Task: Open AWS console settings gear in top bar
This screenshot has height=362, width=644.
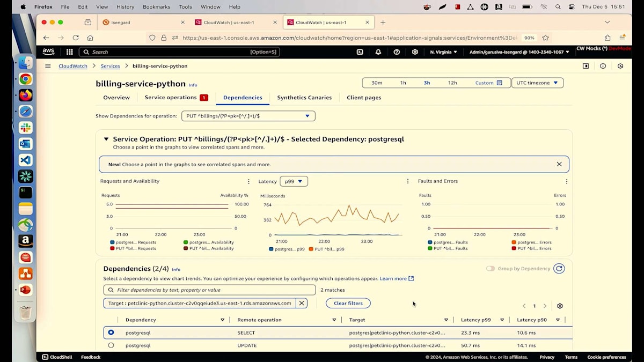Action: [x=415, y=52]
